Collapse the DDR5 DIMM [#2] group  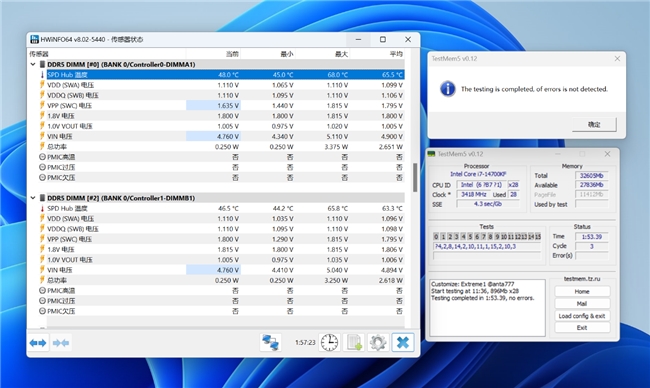33,198
